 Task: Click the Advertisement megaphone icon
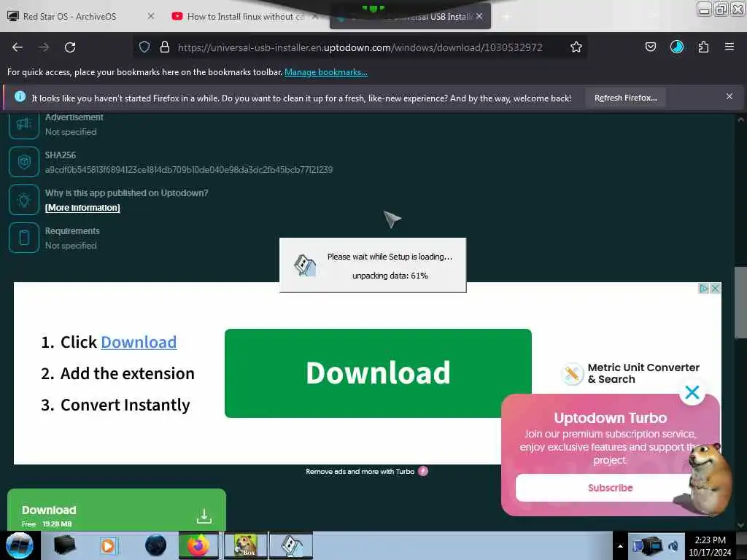click(24, 124)
